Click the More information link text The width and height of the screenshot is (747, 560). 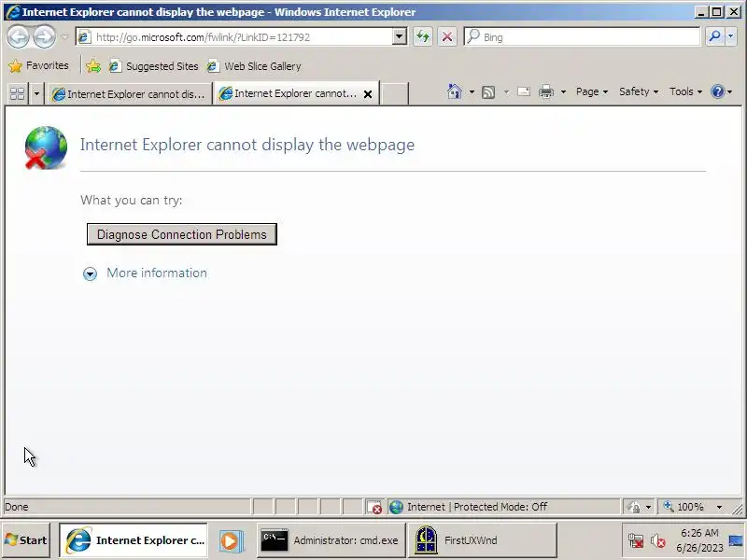click(157, 273)
